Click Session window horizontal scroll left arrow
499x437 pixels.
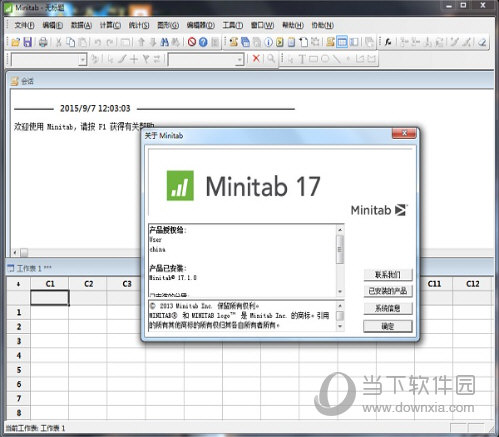(15, 252)
